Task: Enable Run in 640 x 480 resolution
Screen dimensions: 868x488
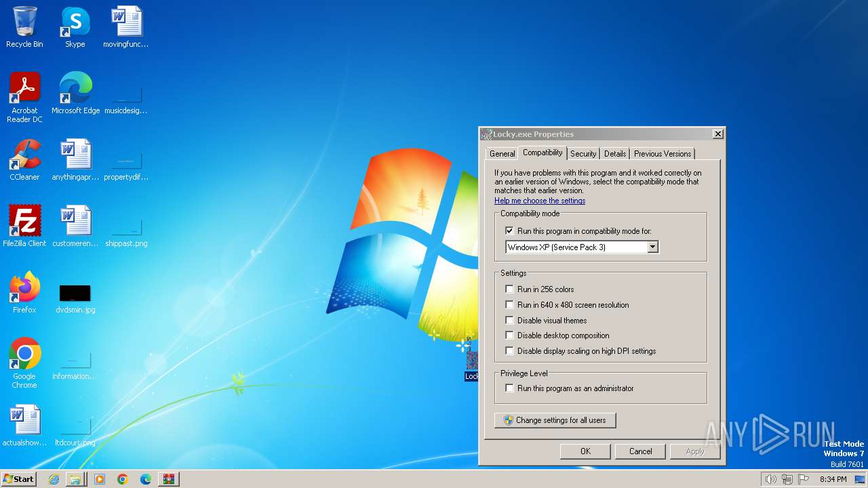Action: [x=510, y=305]
